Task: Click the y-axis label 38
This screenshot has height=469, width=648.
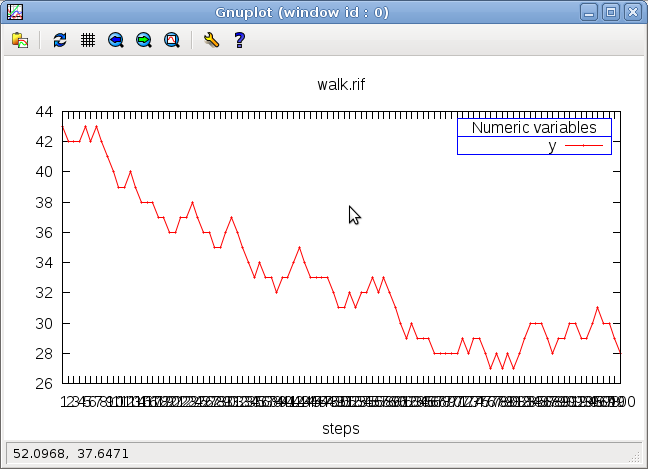Action: (44, 202)
